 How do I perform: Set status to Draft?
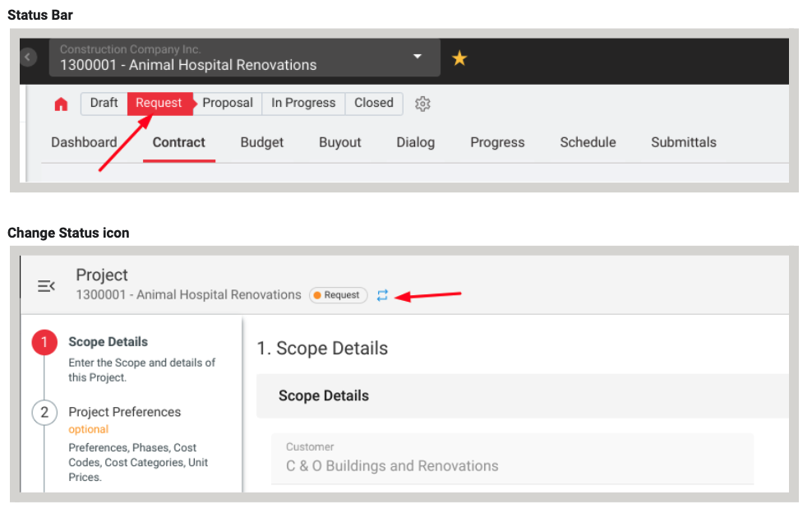104,103
